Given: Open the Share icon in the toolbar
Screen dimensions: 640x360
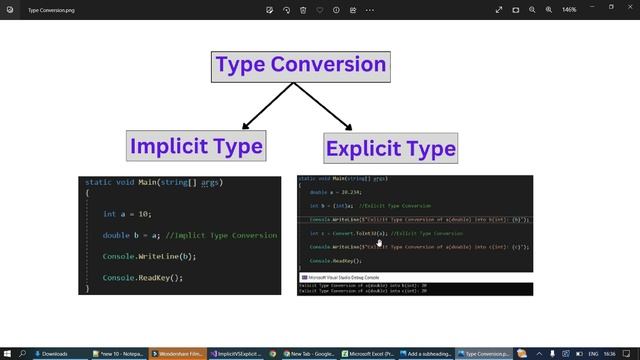Looking at the screenshot, I should pyautogui.click(x=353, y=10).
